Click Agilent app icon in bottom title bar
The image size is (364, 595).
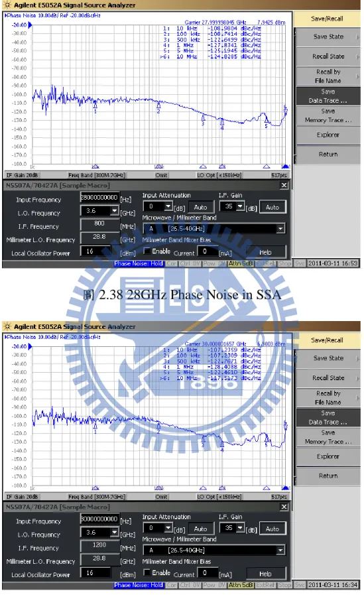7,326
